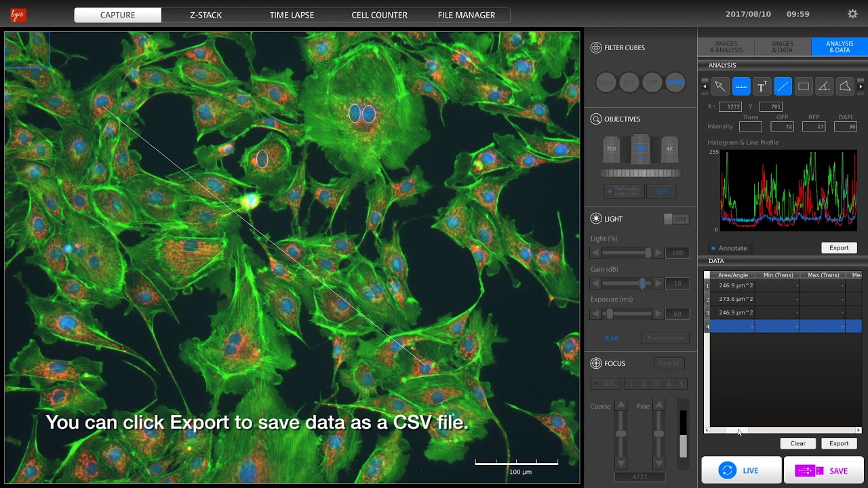Open the Cell Counter tab

[379, 15]
